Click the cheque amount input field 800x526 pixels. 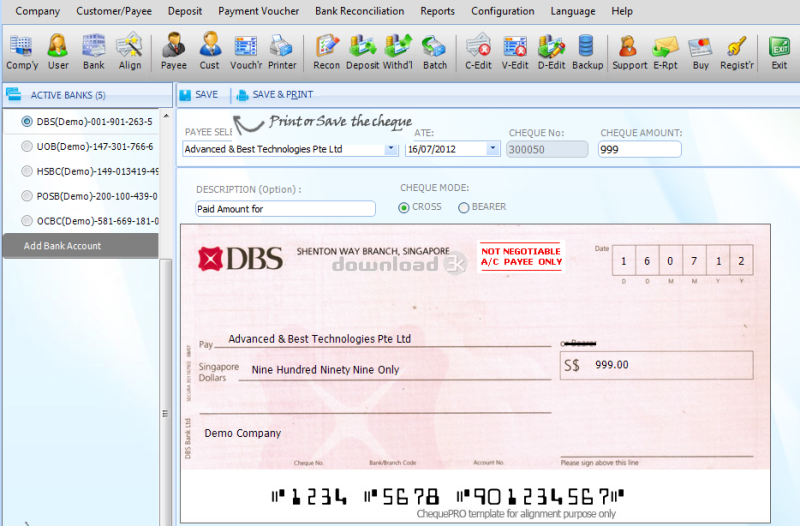click(639, 149)
